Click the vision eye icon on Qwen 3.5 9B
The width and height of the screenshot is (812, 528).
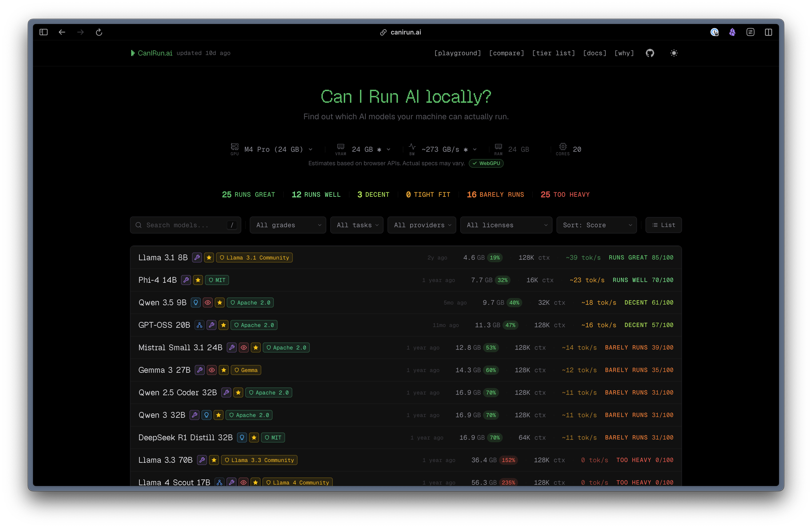point(207,302)
